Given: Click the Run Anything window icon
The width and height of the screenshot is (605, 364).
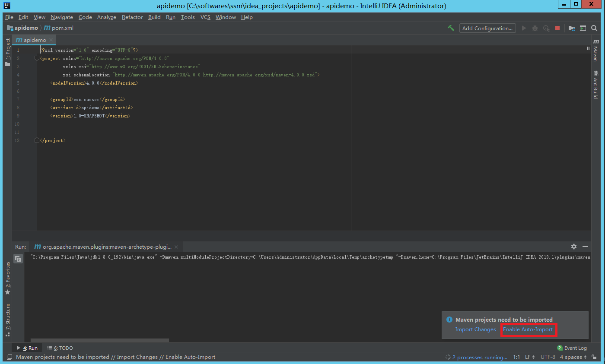Looking at the screenshot, I should tap(583, 28).
